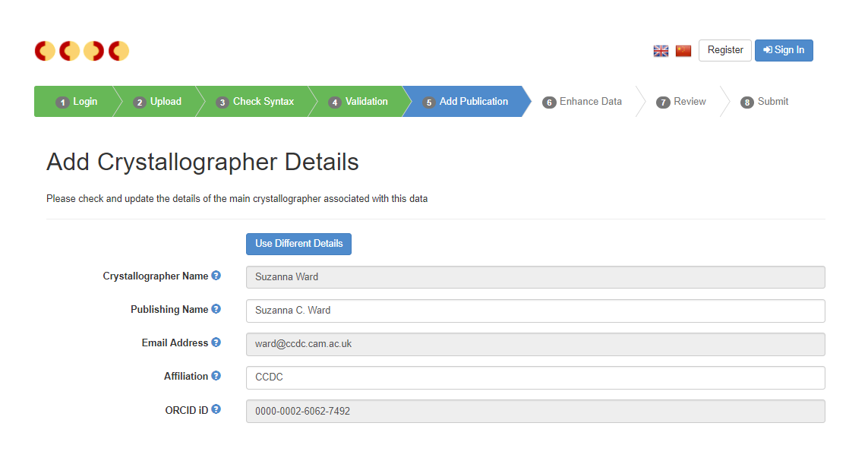Go to step 1 Login
Image resolution: width=868 pixels, height=464 pixels.
tap(77, 102)
